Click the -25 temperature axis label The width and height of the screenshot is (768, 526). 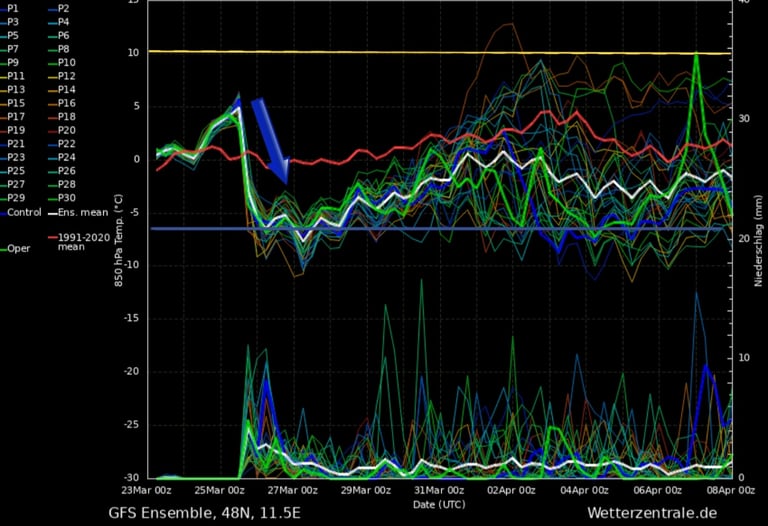[131, 425]
